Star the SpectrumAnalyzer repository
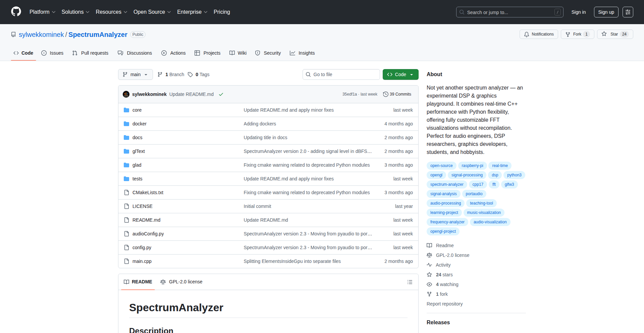This screenshot has width=644, height=333. tap(614, 34)
